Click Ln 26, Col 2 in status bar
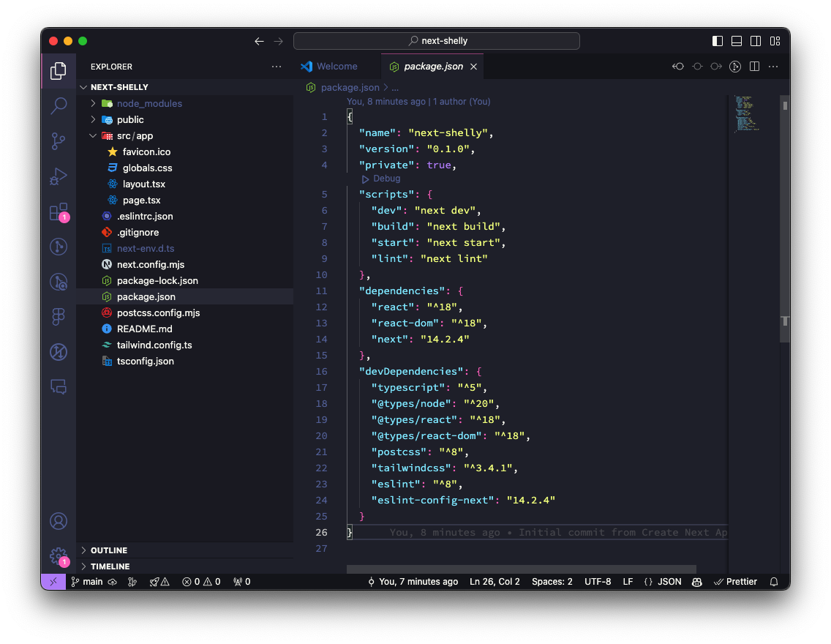The image size is (831, 644). coord(495,582)
